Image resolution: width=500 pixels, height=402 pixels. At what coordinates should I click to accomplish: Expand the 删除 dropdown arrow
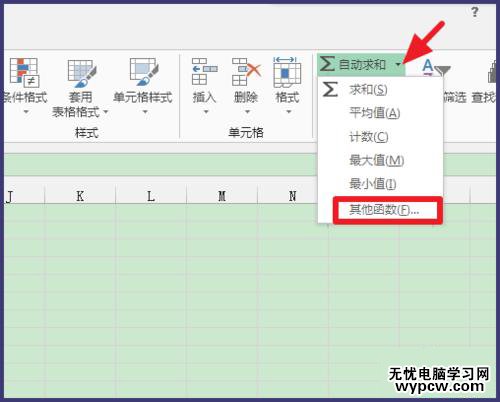pyautogui.click(x=247, y=112)
